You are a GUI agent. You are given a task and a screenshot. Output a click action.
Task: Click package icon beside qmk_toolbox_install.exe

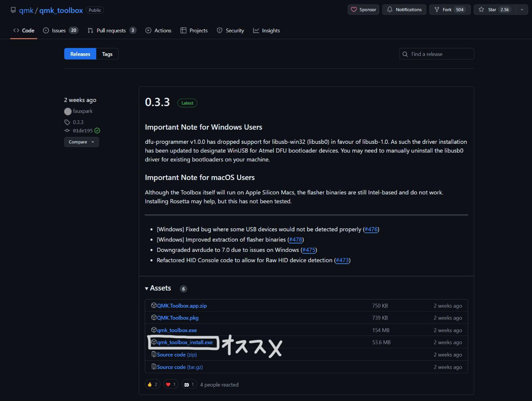tap(154, 342)
